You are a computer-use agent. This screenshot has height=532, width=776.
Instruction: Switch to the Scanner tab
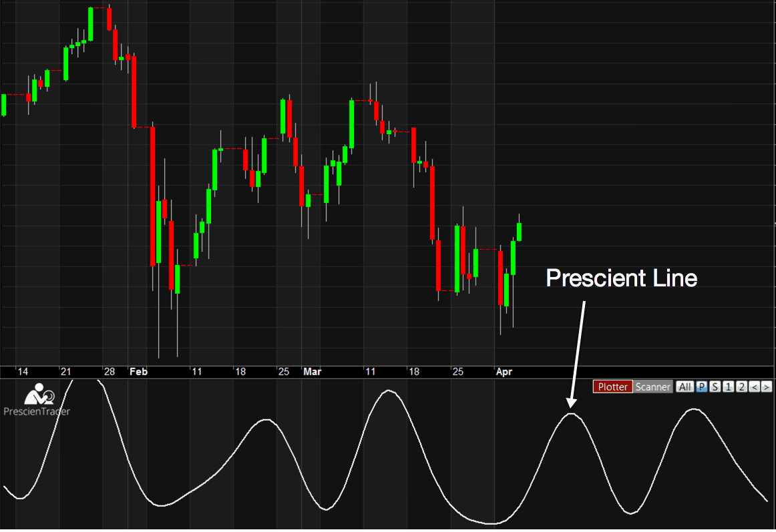(x=653, y=386)
